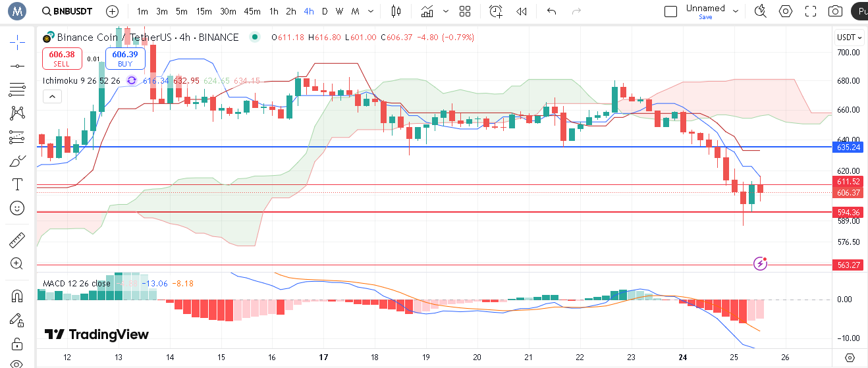The height and width of the screenshot is (368, 868).
Task: Select the trend line drawing tool
Action: (x=18, y=66)
